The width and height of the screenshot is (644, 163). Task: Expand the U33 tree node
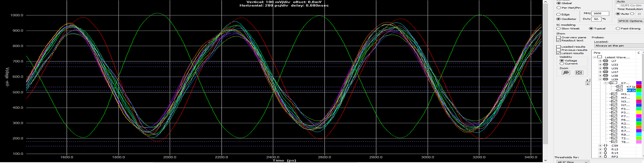(x=600, y=65)
